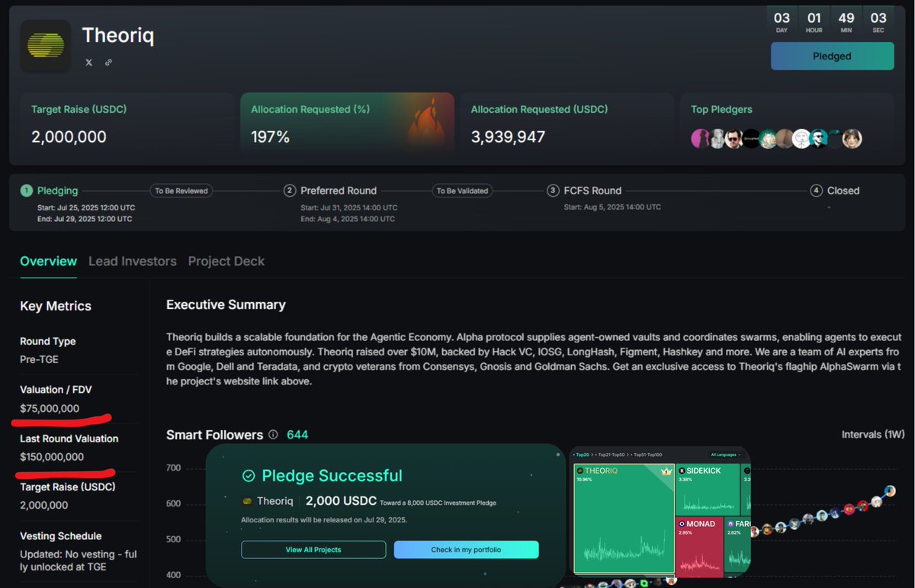Select the Top21-Top50 filter in the heatmap
The height and width of the screenshot is (588, 915).
(x=613, y=455)
